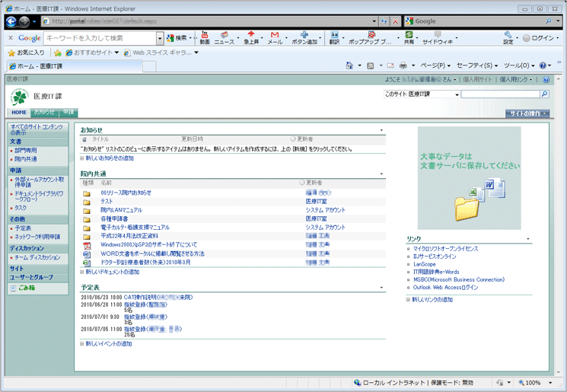Open the このサイト search scope dropdown

click(422, 94)
